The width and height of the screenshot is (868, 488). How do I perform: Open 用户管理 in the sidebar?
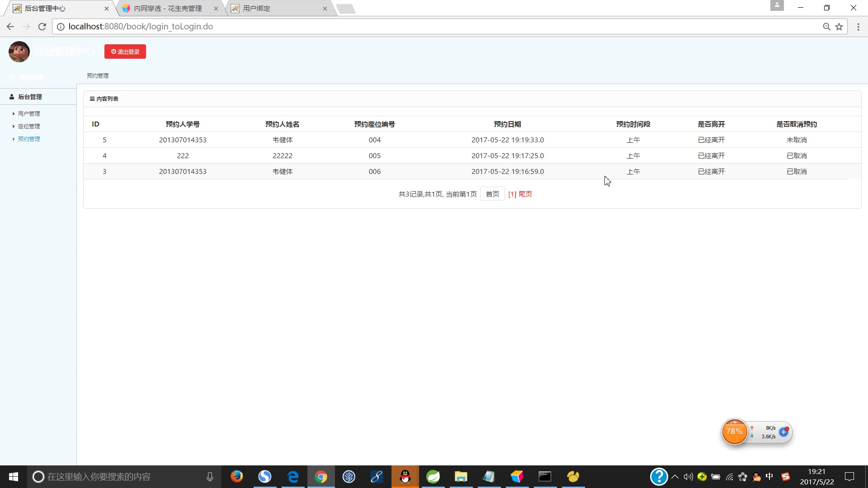(x=29, y=113)
